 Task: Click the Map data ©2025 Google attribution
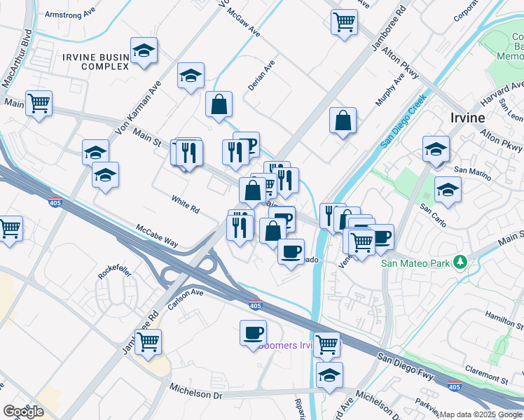click(x=481, y=414)
